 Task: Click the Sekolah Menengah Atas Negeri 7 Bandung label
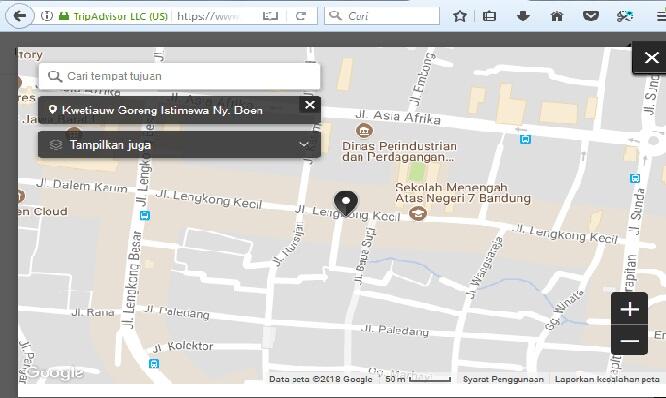pos(463,193)
